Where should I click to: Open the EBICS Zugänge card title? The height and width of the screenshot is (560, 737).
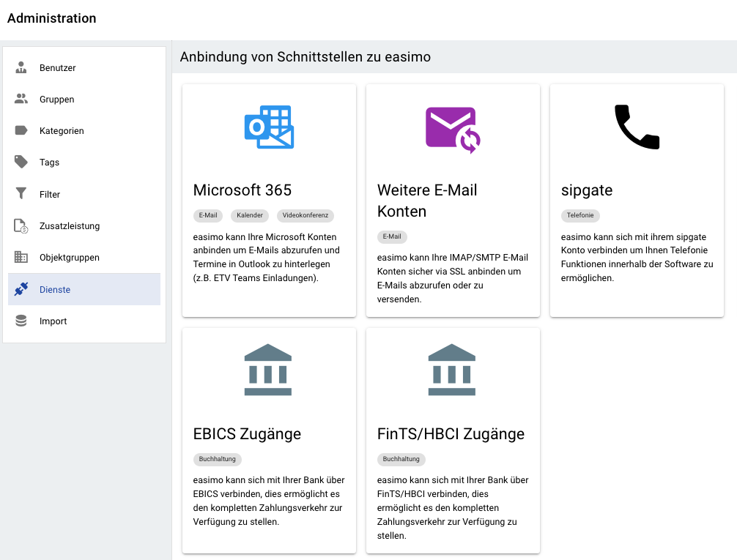(x=247, y=433)
